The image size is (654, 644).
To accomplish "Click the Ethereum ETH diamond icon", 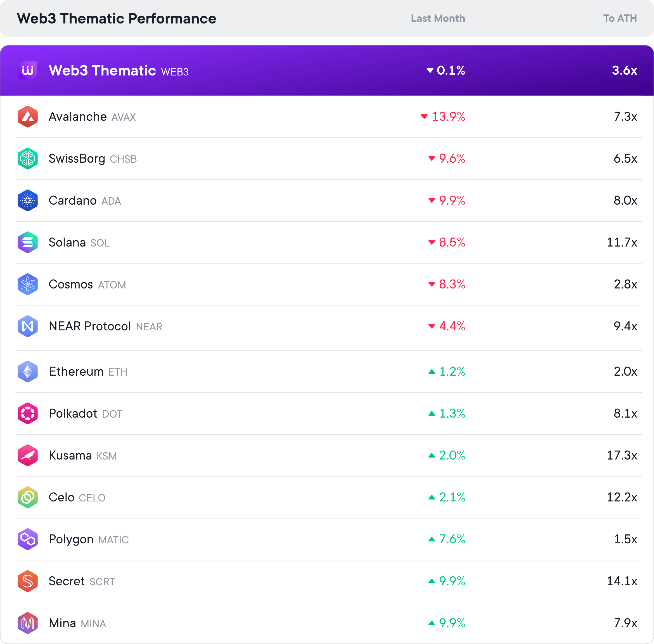I will pyautogui.click(x=27, y=372).
